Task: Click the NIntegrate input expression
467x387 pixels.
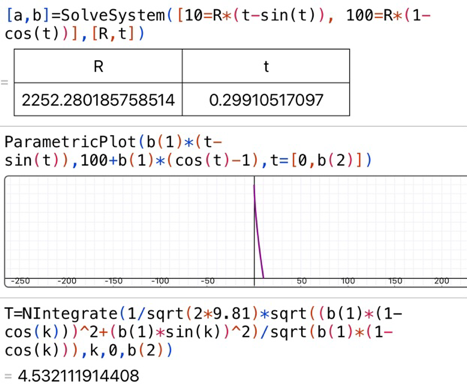Action: pyautogui.click(x=203, y=332)
